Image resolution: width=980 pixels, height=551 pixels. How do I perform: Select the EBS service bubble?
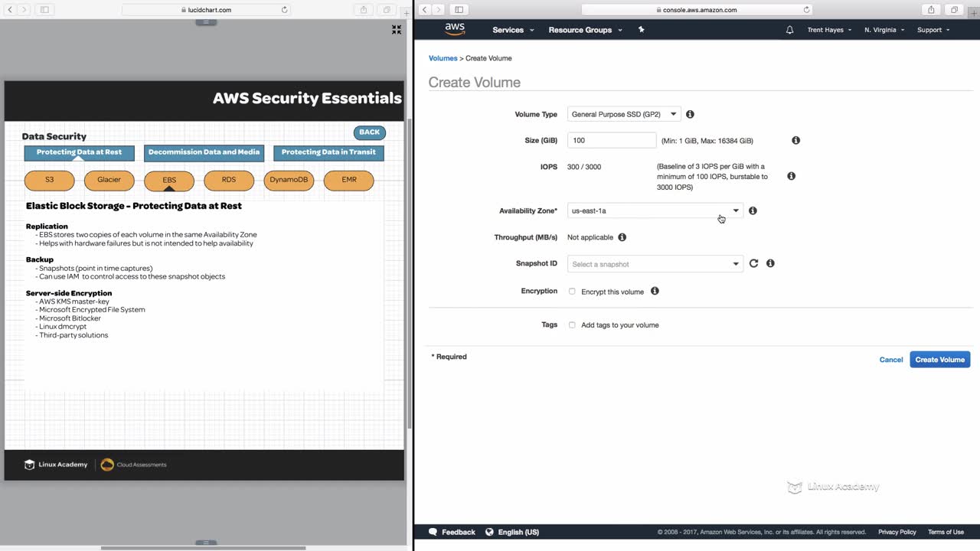[x=169, y=180]
